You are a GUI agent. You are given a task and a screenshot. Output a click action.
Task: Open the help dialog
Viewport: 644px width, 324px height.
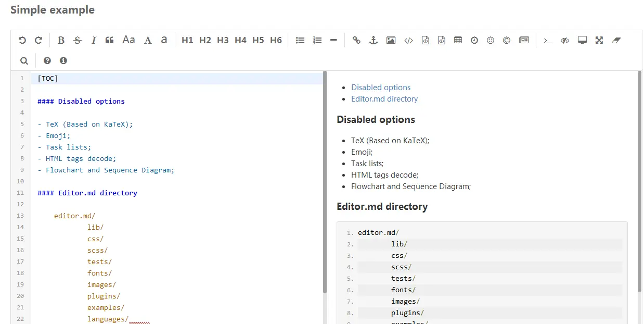(x=47, y=60)
